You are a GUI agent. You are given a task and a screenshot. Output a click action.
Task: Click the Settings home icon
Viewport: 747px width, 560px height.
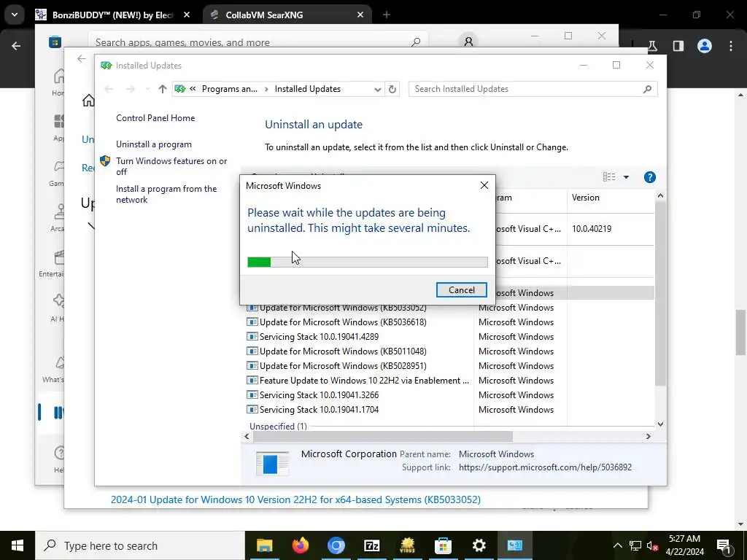point(88,101)
